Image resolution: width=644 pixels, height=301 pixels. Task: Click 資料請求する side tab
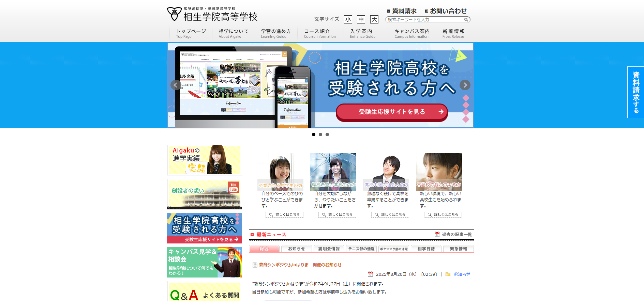click(x=636, y=92)
